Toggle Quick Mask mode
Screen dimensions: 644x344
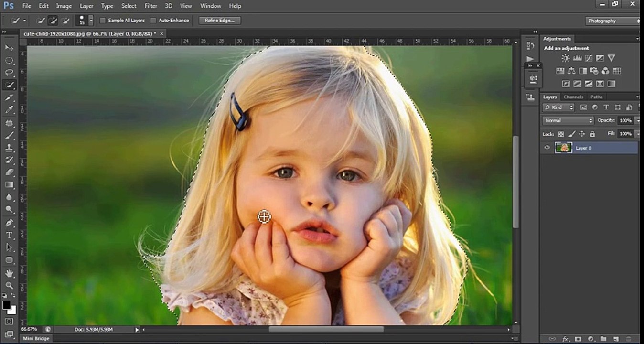tap(9, 322)
